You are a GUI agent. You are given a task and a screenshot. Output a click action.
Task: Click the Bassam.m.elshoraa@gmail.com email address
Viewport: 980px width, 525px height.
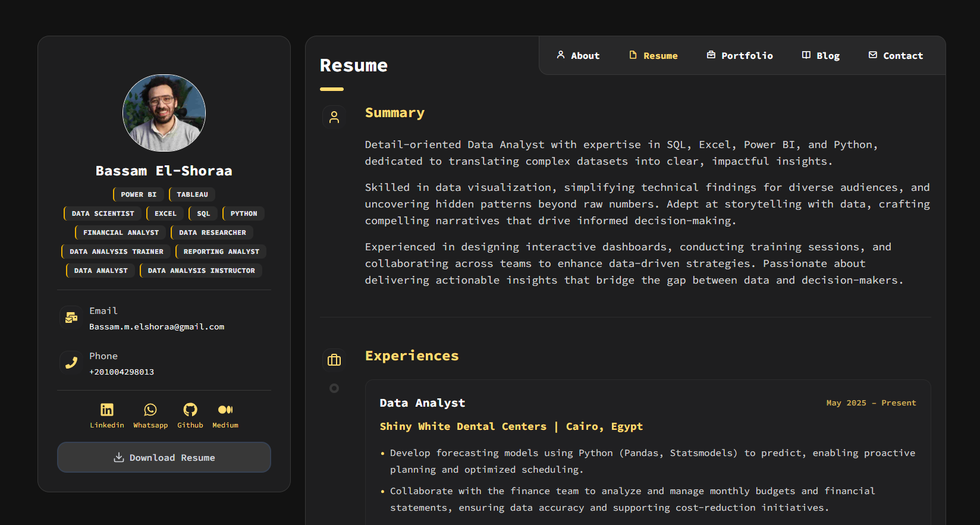click(x=157, y=327)
